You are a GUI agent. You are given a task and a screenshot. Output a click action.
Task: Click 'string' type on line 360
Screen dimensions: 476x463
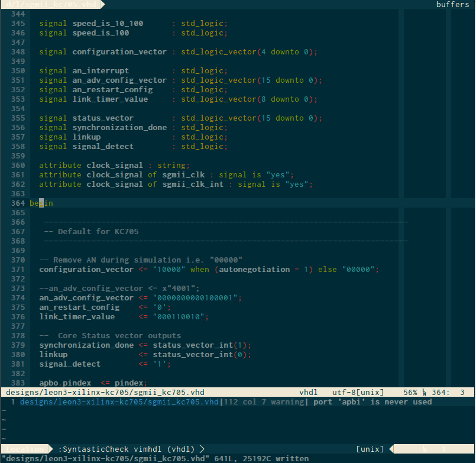pyautogui.click(x=171, y=165)
